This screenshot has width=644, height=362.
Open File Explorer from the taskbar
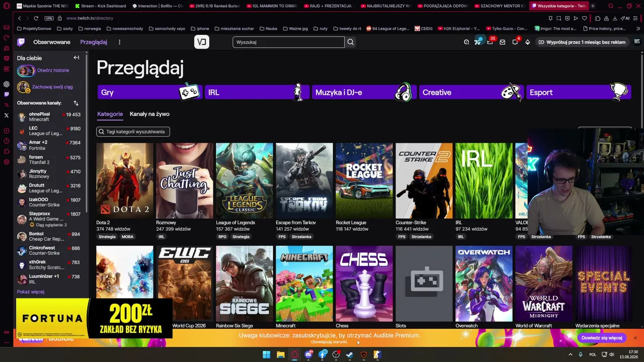coord(281,354)
